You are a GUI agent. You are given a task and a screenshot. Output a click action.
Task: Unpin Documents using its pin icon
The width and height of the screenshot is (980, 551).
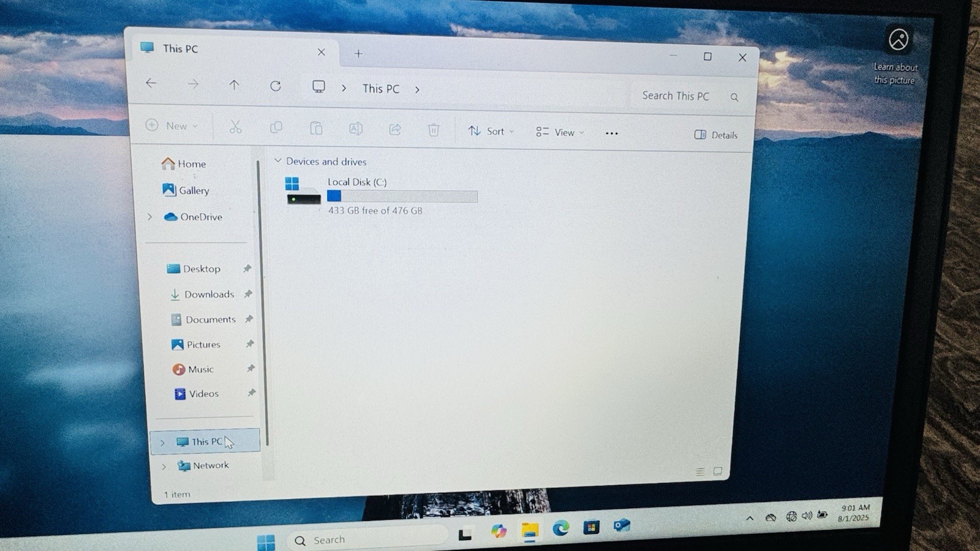tap(249, 318)
